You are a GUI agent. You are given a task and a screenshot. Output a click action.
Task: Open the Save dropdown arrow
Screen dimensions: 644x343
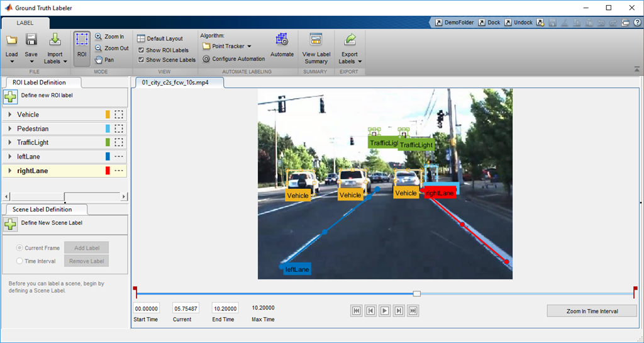pyautogui.click(x=31, y=62)
